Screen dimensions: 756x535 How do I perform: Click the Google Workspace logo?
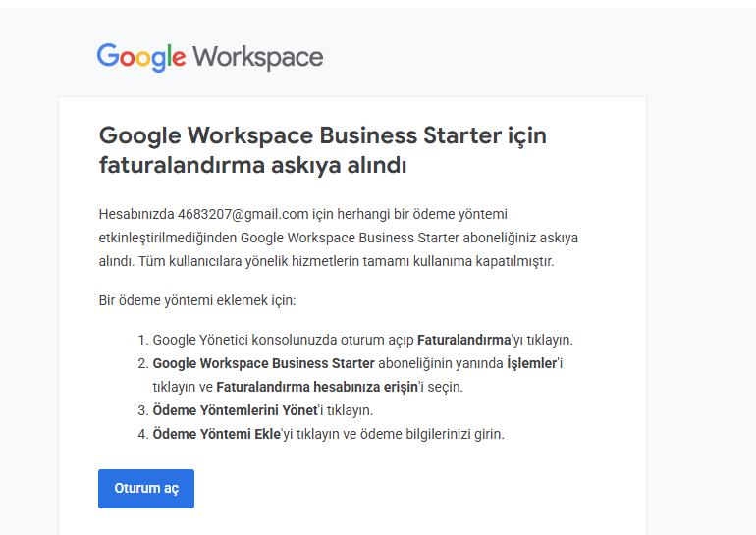click(x=210, y=57)
